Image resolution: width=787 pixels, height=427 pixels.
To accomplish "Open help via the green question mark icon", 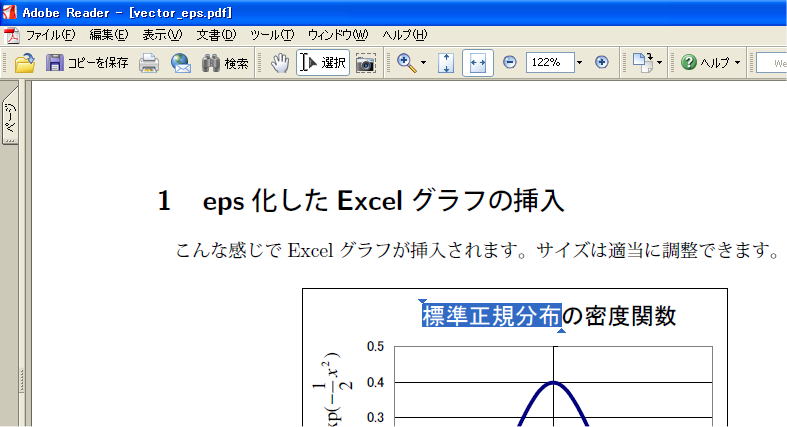I will 689,63.
